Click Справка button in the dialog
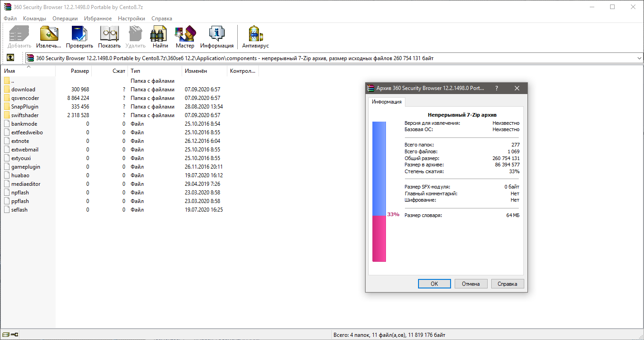The height and width of the screenshot is (340, 644). [x=507, y=284]
